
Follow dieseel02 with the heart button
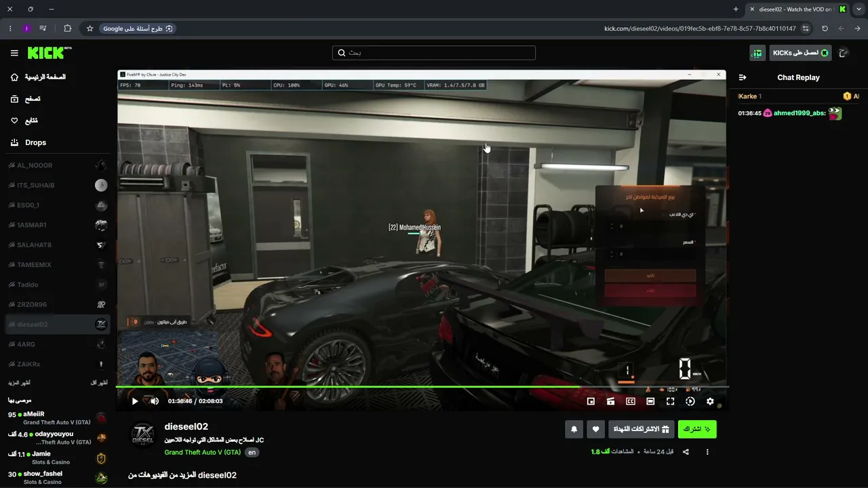[596, 429]
